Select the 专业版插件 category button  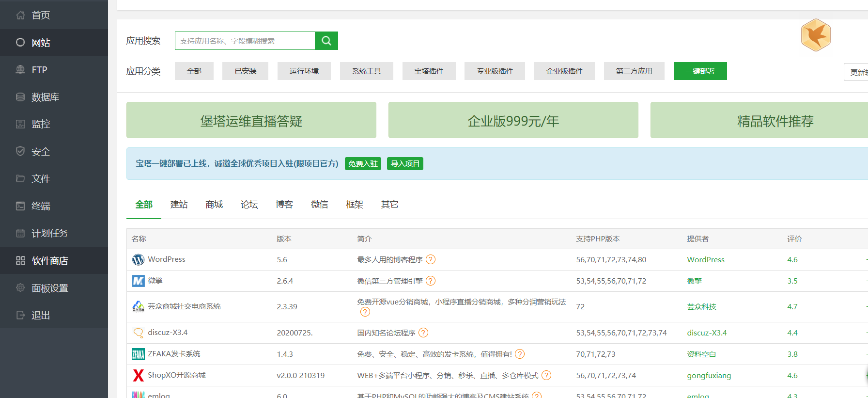coord(495,71)
